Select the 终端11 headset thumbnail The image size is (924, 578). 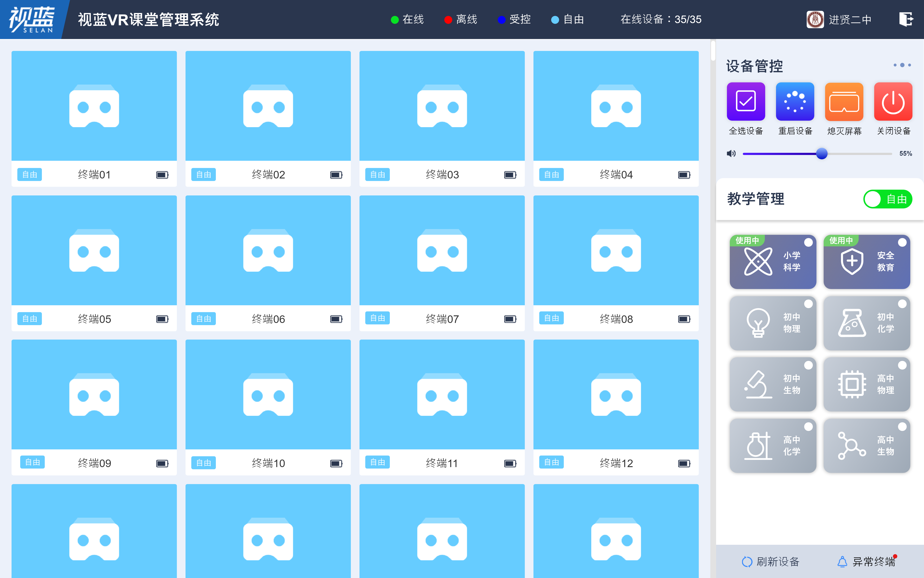click(442, 394)
